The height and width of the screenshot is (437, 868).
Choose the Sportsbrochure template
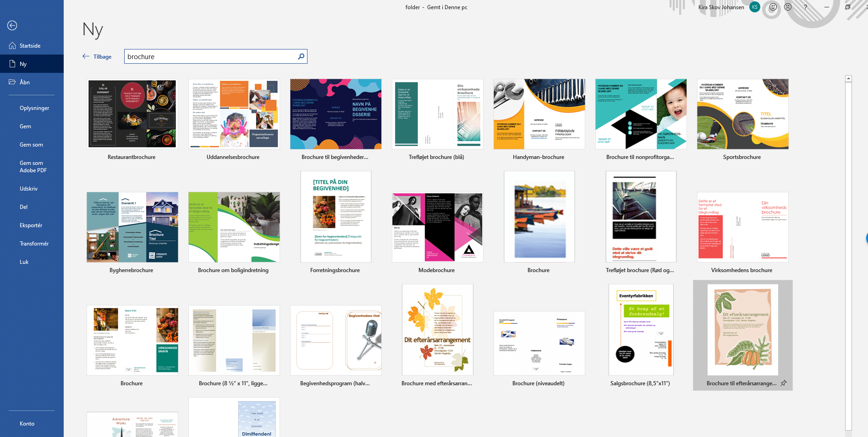[x=742, y=114]
